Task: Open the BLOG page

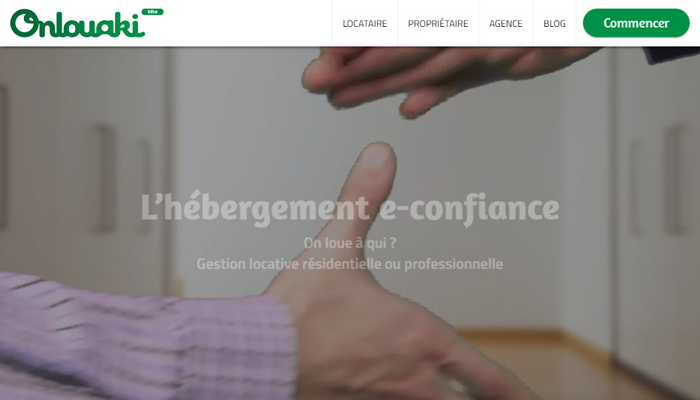Action: click(554, 24)
